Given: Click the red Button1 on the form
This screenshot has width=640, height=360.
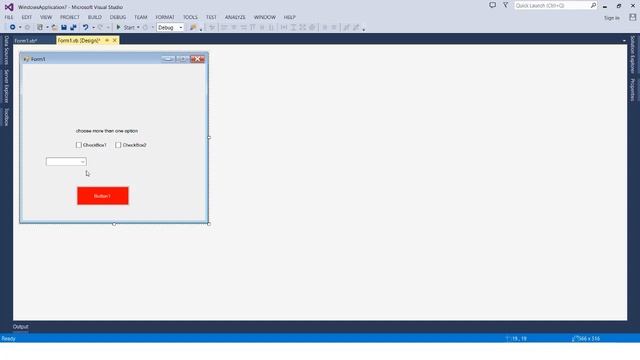Looking at the screenshot, I should [103, 196].
